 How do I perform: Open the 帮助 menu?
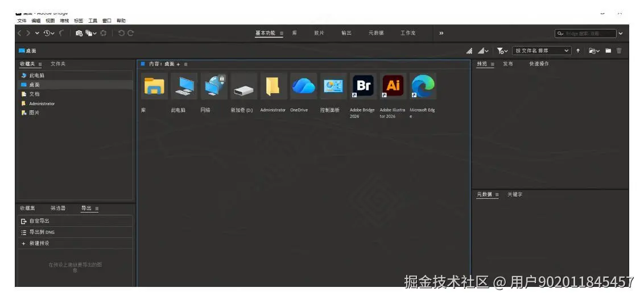coord(121,21)
